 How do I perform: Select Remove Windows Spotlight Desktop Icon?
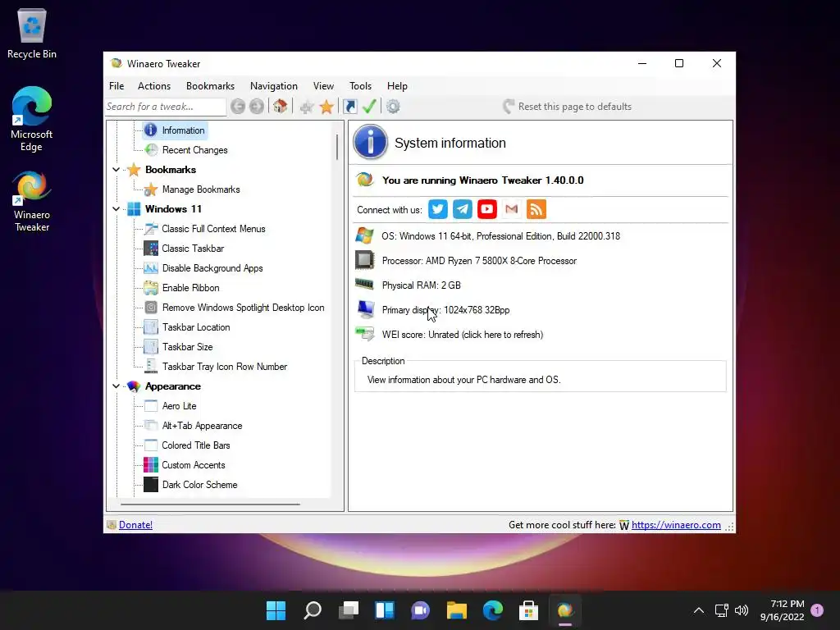(x=243, y=308)
